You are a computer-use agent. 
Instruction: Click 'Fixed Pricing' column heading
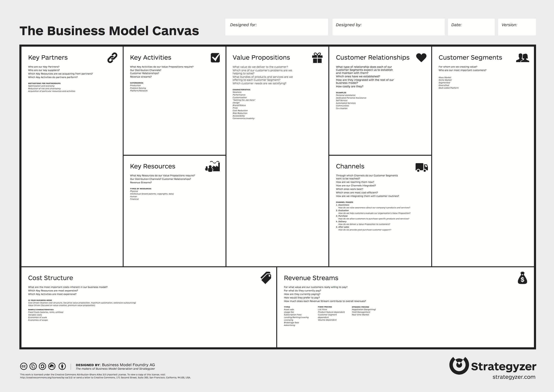325,307
